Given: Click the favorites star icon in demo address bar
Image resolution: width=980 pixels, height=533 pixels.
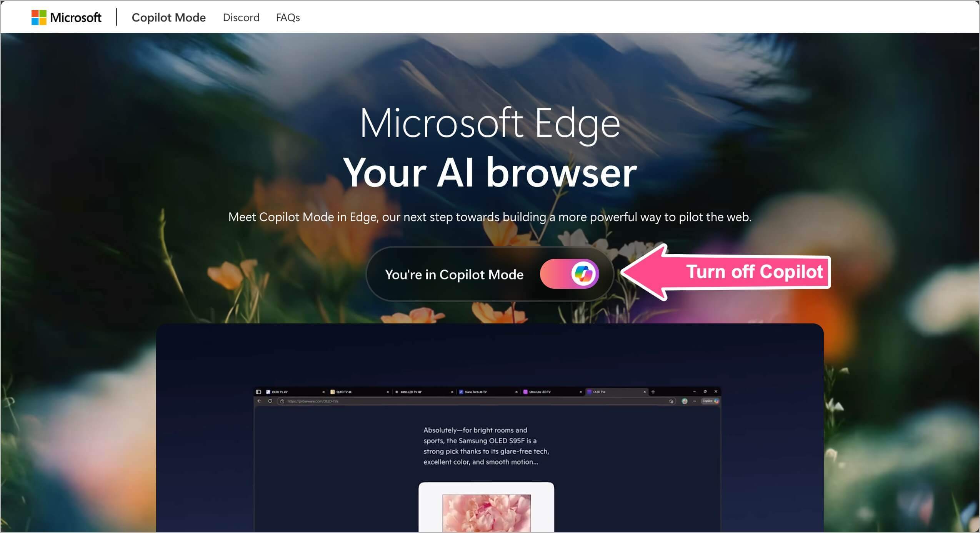Looking at the screenshot, I should coord(671,401).
